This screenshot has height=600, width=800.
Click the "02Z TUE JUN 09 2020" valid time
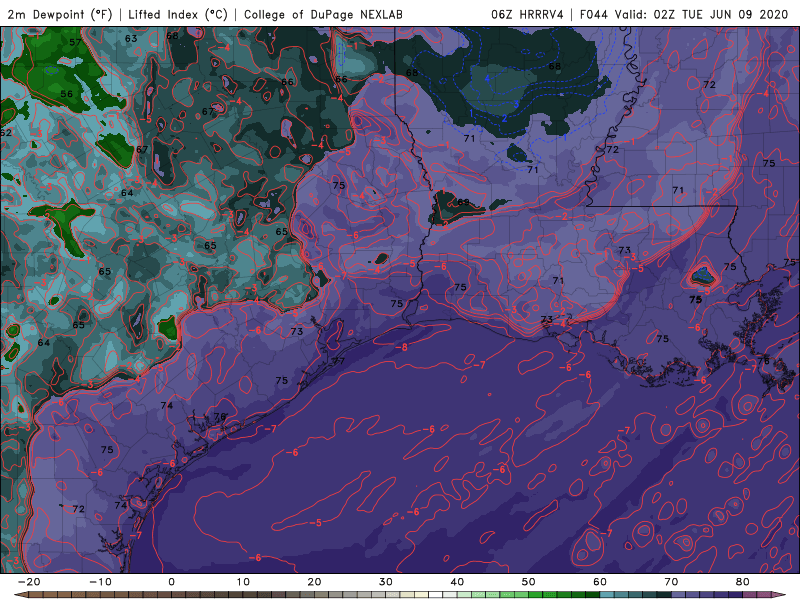pyautogui.click(x=721, y=15)
